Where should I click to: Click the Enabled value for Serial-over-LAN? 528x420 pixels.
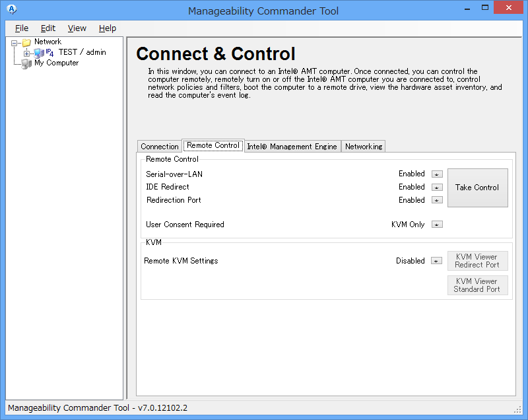coord(411,174)
